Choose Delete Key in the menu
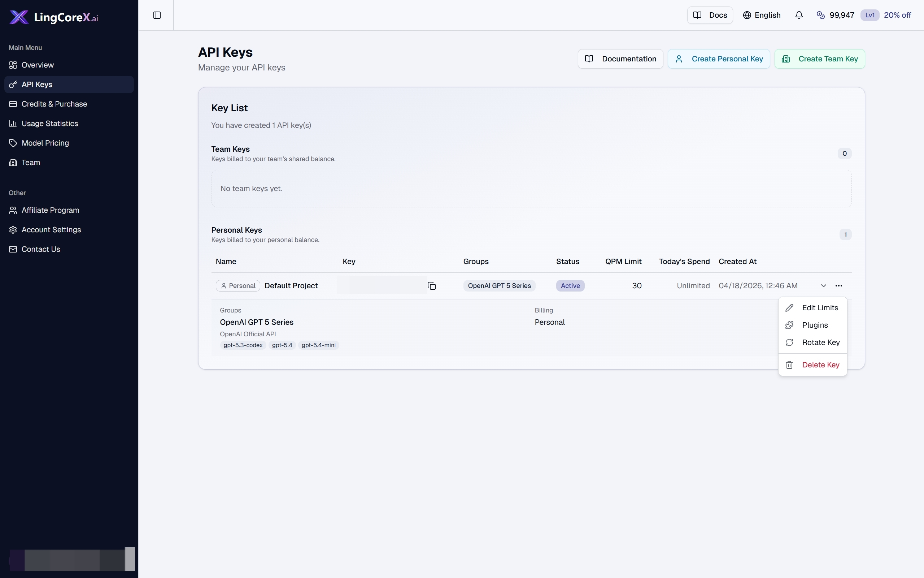This screenshot has width=924, height=578. pos(812,365)
